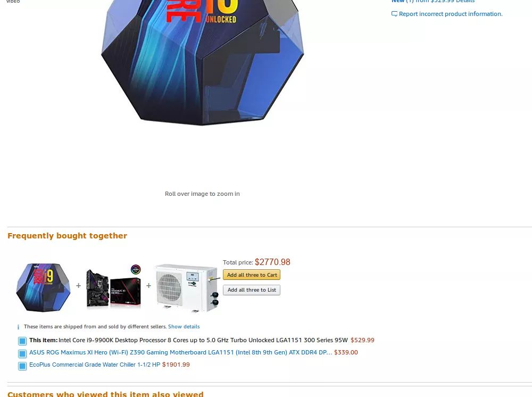Click the New from $529.99 offers link
The image size is (532, 397).
click(433, 1)
